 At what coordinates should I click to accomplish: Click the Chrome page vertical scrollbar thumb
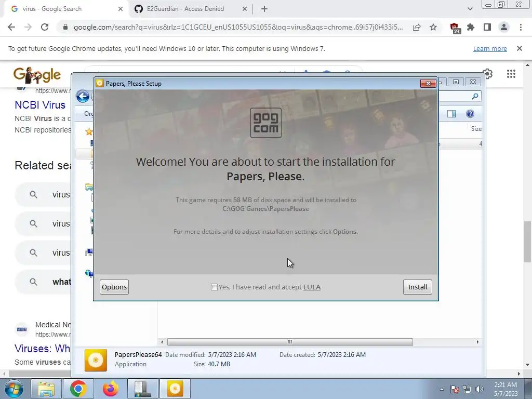(527, 242)
